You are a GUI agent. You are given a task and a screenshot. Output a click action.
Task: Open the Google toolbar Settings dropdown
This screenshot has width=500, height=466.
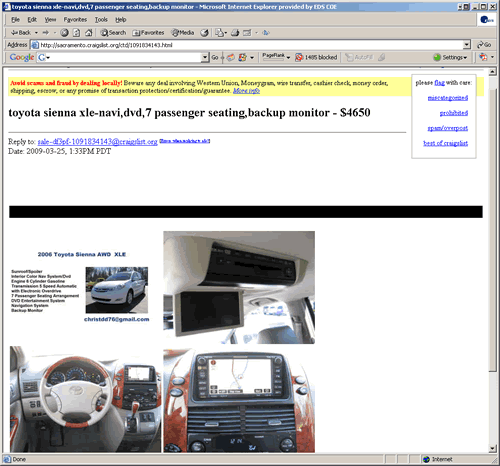click(451, 57)
